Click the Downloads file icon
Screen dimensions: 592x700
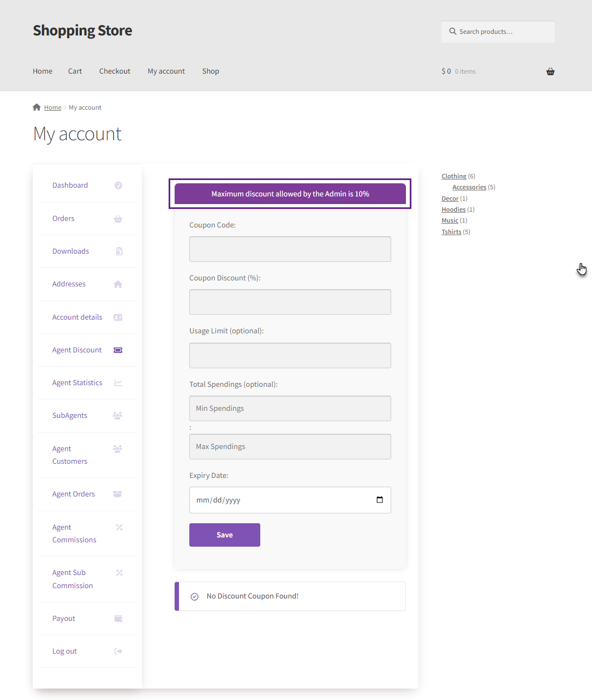coord(119,252)
